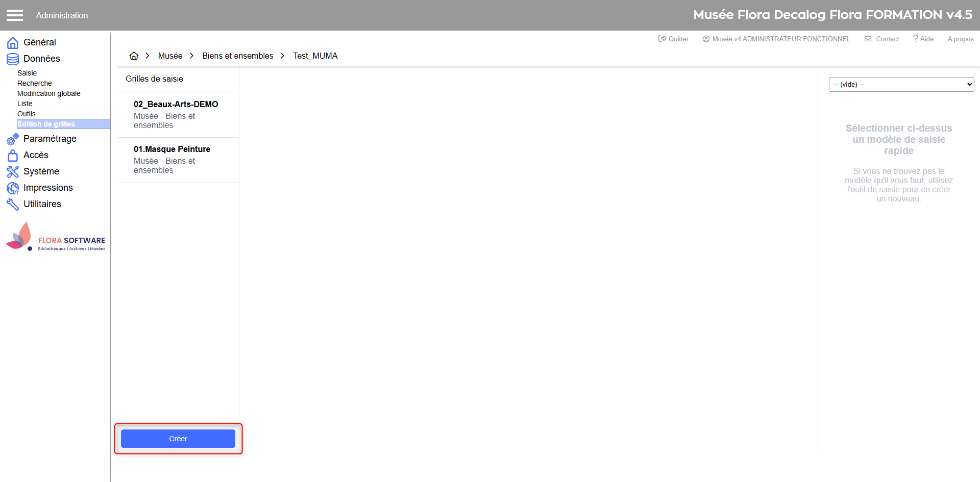
Task: Click the Données database icon
Action: (x=13, y=59)
